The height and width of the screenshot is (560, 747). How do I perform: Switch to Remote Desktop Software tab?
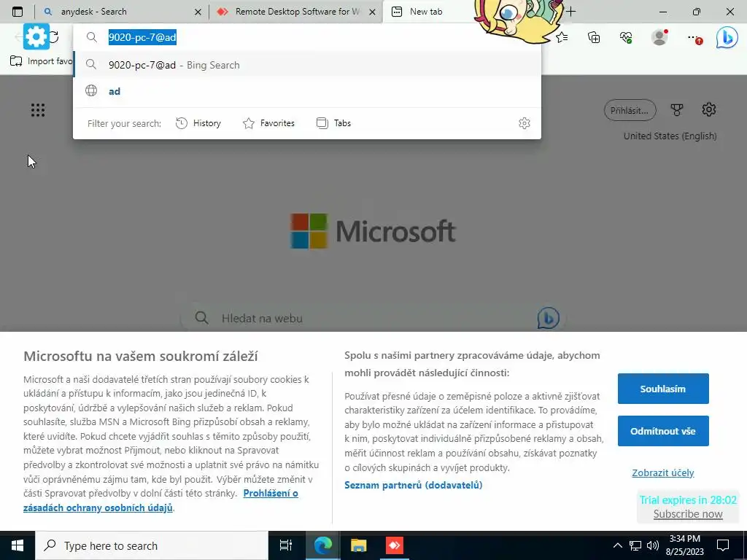pos(296,12)
